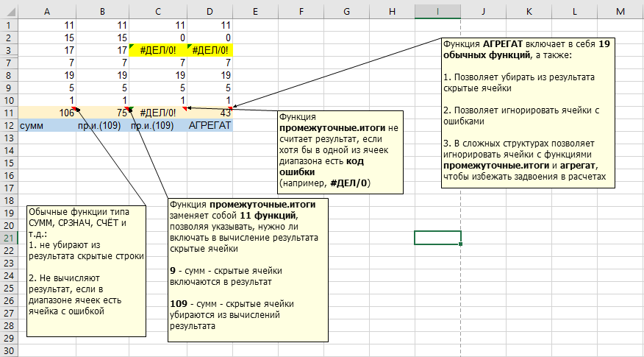This screenshot has width=644, height=357.
Task: Select cell C2 containing 0
Action: click(x=158, y=38)
